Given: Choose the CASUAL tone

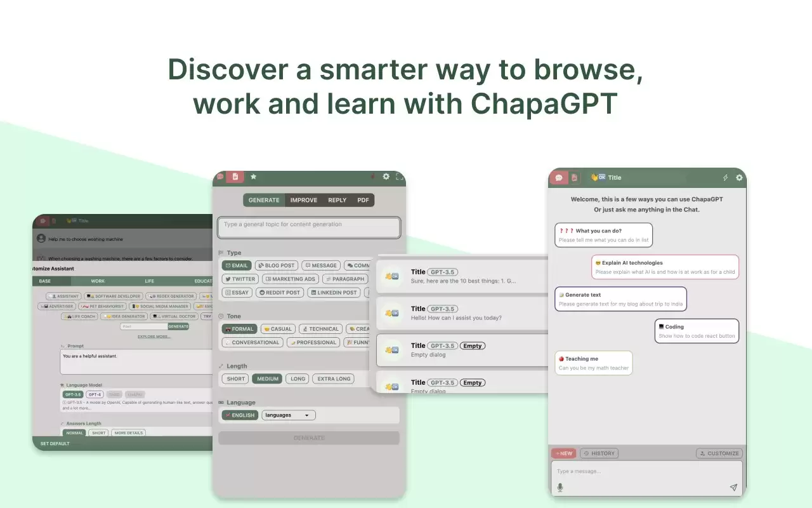Looking at the screenshot, I should (278, 329).
